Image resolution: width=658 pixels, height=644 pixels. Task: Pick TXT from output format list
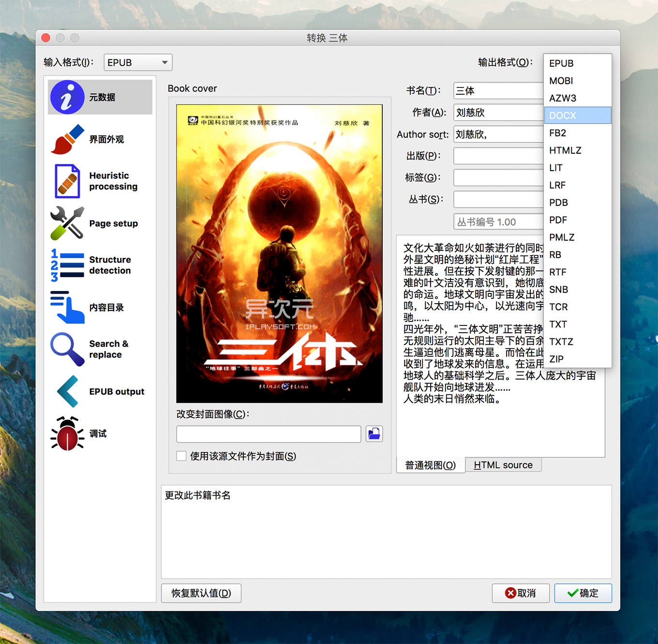click(x=578, y=324)
